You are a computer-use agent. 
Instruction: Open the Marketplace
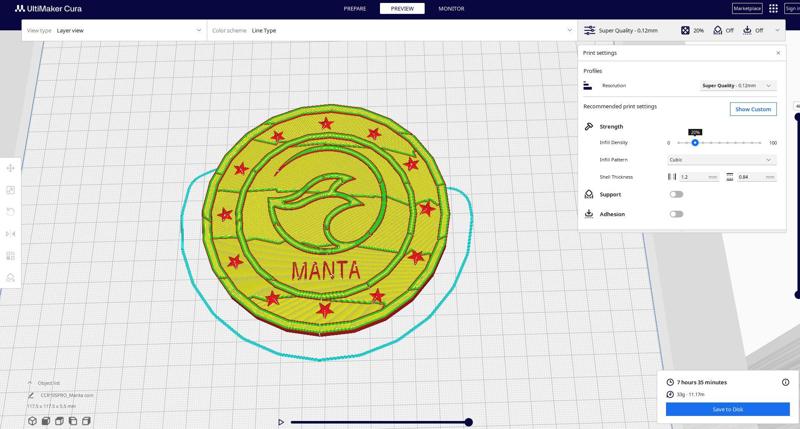click(747, 8)
